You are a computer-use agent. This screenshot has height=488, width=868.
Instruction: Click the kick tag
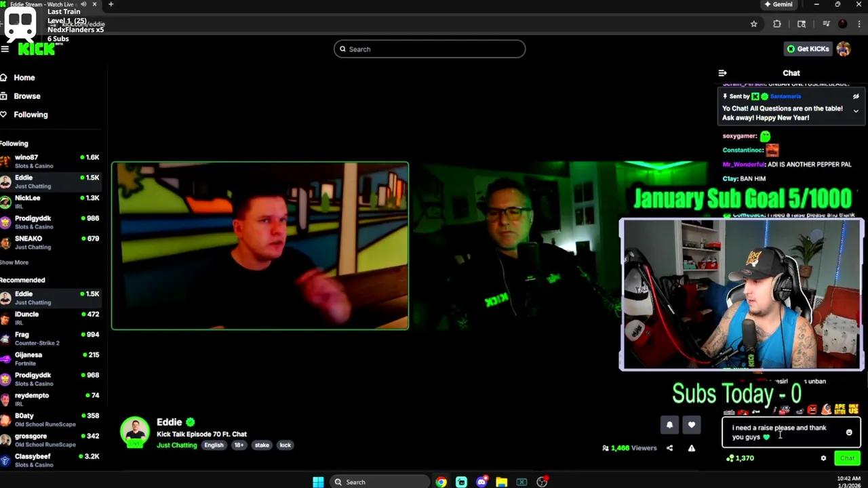(285, 445)
